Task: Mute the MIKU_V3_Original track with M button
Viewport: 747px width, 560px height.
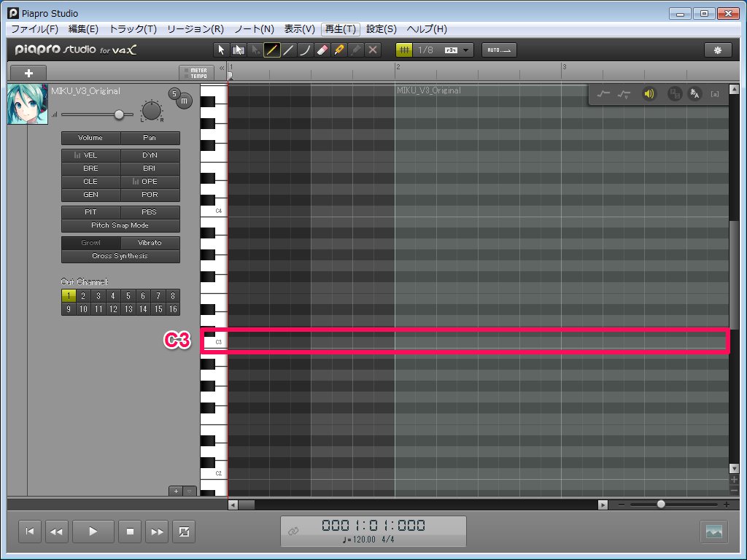Action: pyautogui.click(x=185, y=101)
